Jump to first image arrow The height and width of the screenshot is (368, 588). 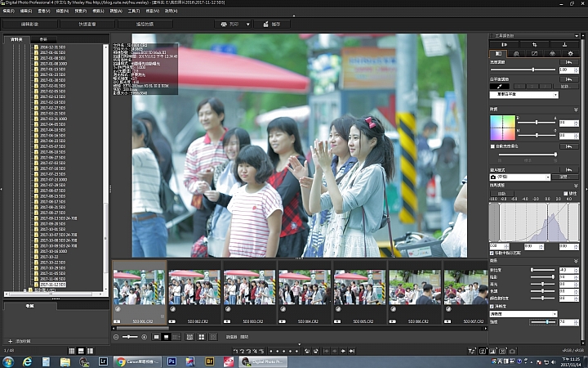point(326,351)
